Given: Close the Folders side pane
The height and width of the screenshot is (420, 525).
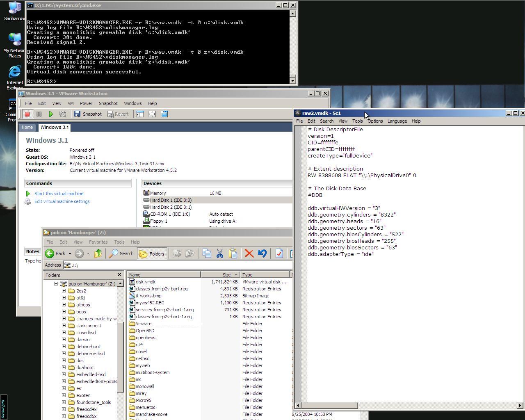Looking at the screenshot, I should [119, 275].
